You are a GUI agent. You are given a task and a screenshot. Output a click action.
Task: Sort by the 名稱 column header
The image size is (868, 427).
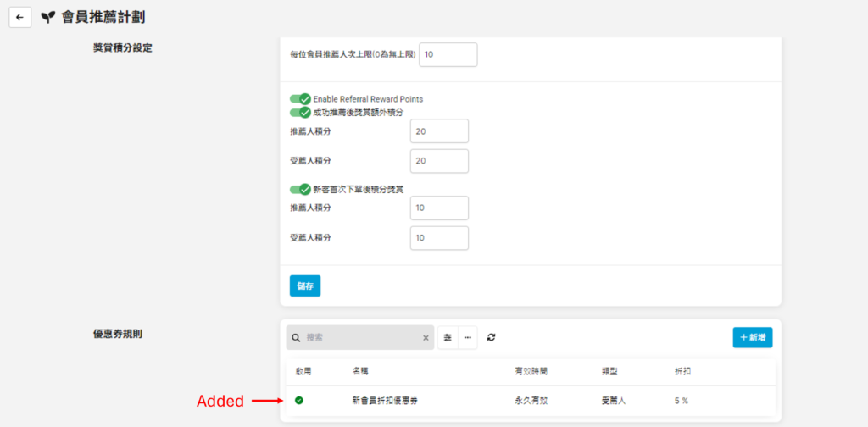(x=360, y=371)
